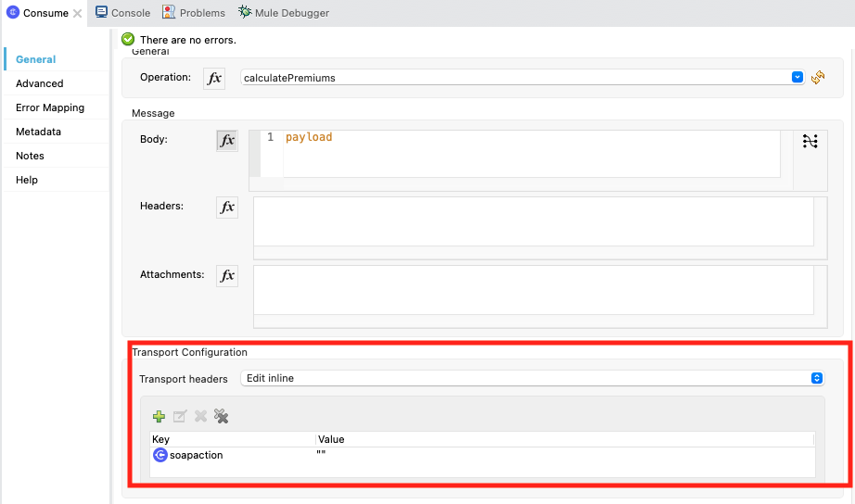Open Error Mapping section
Screen dimensions: 855x504
(x=50, y=107)
